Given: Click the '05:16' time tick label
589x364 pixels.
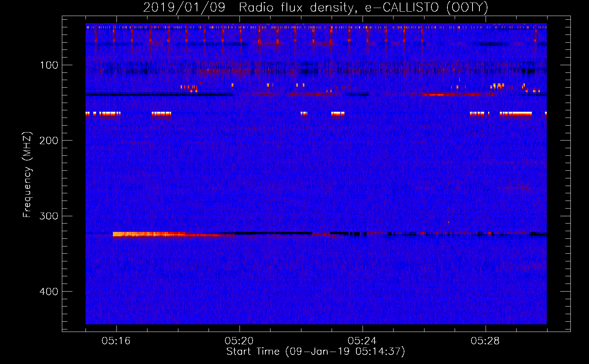Looking at the screenshot, I should (116, 341).
